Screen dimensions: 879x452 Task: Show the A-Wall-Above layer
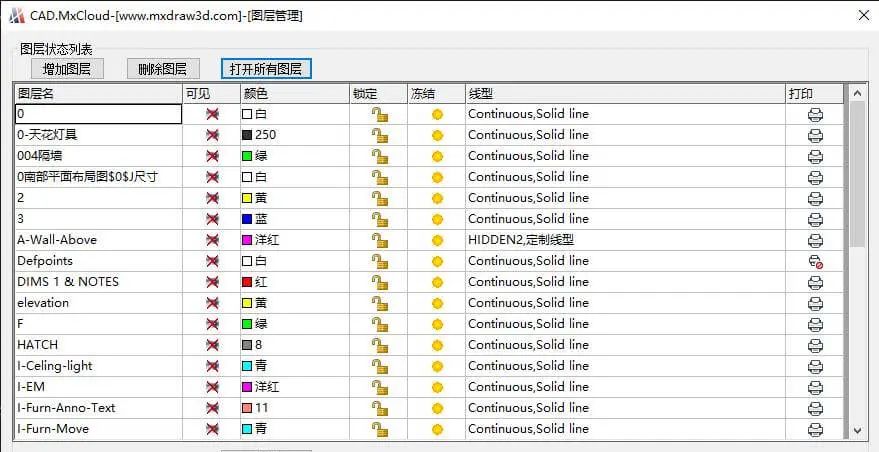[x=212, y=241]
